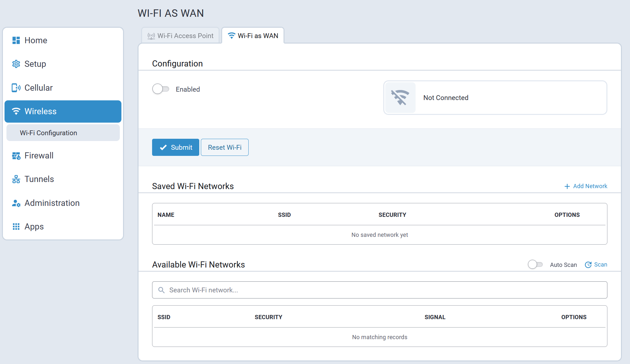The width and height of the screenshot is (630, 364).
Task: Click the circular refresh icon beside Scan
Action: pyautogui.click(x=588, y=265)
